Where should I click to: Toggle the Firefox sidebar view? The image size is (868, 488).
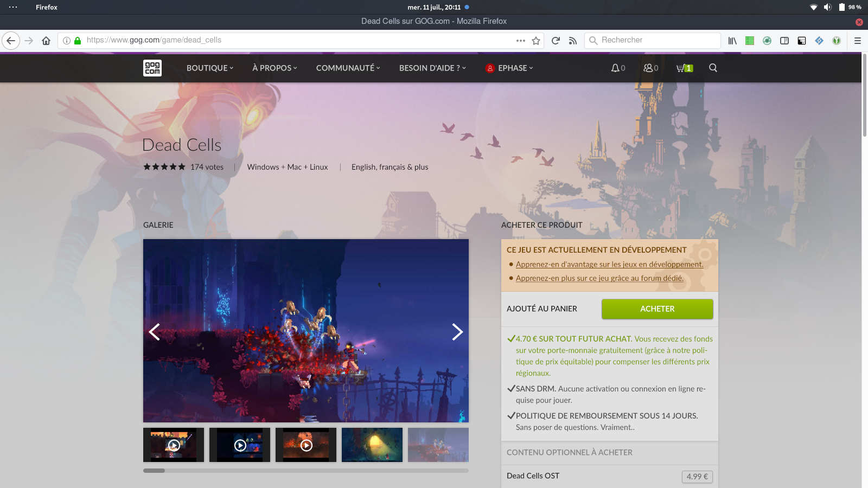point(784,41)
